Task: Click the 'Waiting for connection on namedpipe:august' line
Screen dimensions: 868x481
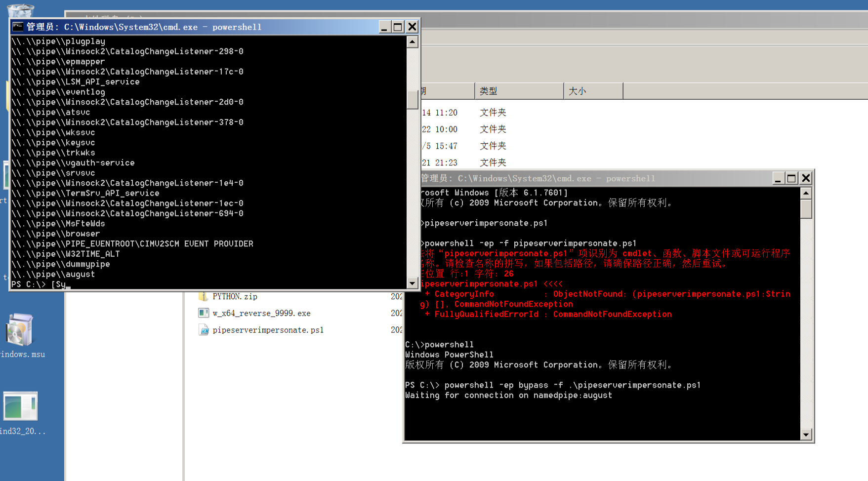Action: pos(508,395)
